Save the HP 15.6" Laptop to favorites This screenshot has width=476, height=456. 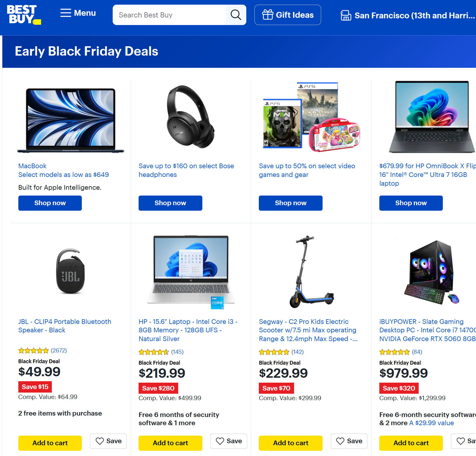point(229,441)
